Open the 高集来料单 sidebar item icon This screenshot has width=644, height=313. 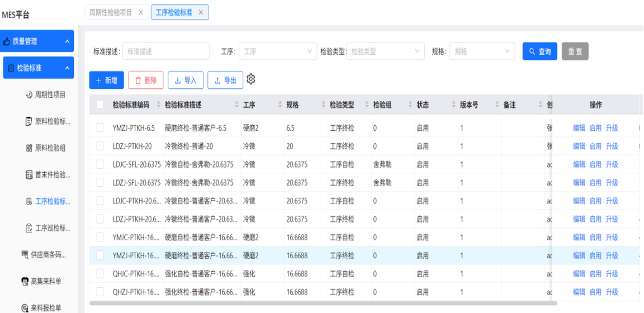tap(25, 281)
